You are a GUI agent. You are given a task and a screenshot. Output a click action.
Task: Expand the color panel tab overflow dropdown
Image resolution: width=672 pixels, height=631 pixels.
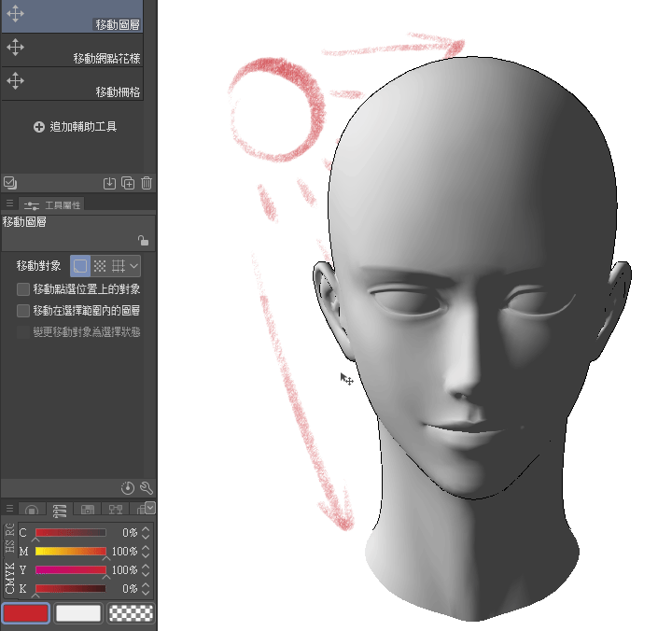[150, 508]
